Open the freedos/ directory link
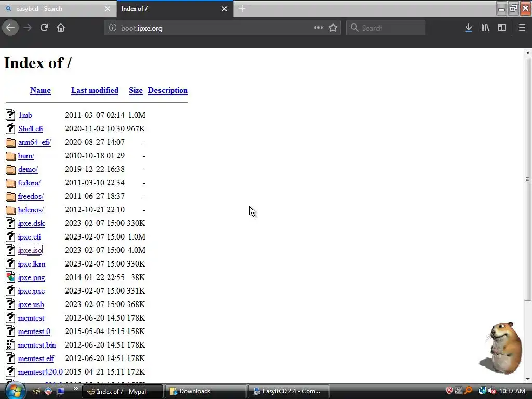532x399 pixels. tap(31, 196)
